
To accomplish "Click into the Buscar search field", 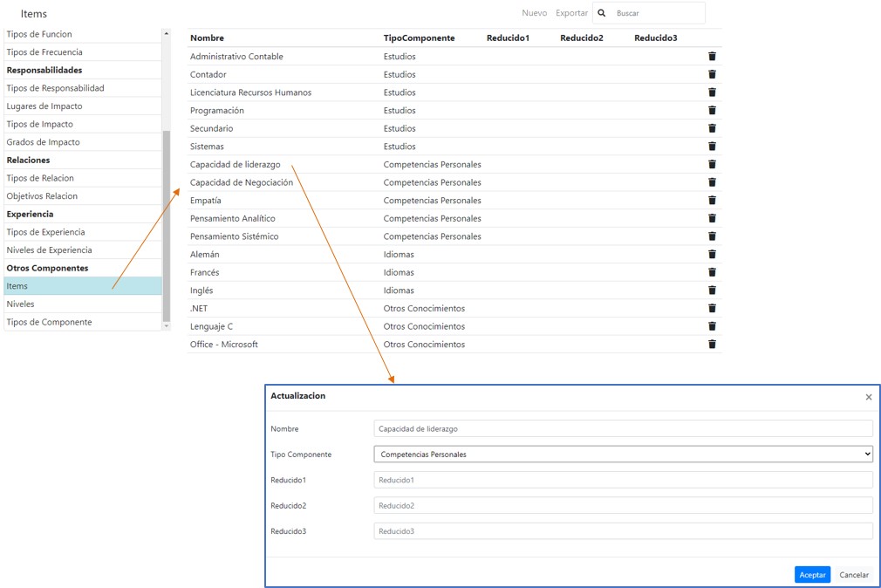I will (x=657, y=13).
